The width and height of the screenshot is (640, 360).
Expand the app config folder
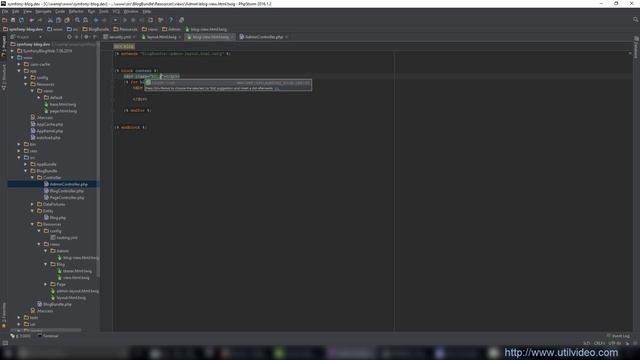(26, 78)
